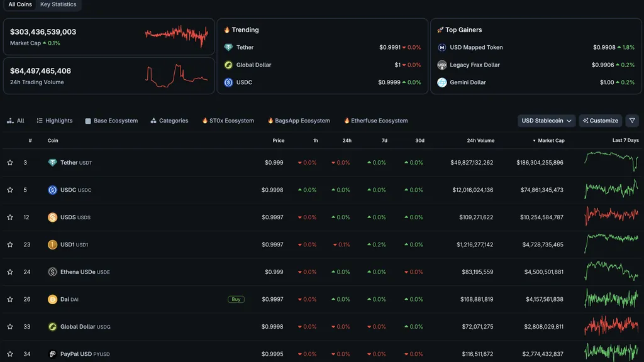Viewport: 644px width, 362px height.
Task: Open Legacy Frax Dollar link
Action: 475,65
